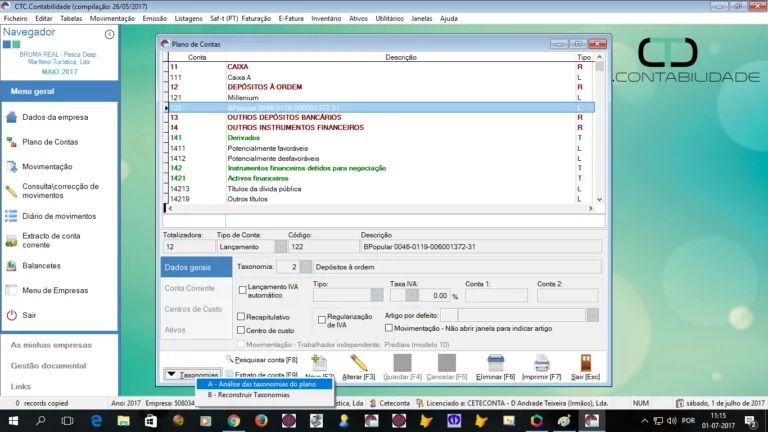
Task: Open the Tipo de Conta dropdown arrow
Action: [x=281, y=246]
